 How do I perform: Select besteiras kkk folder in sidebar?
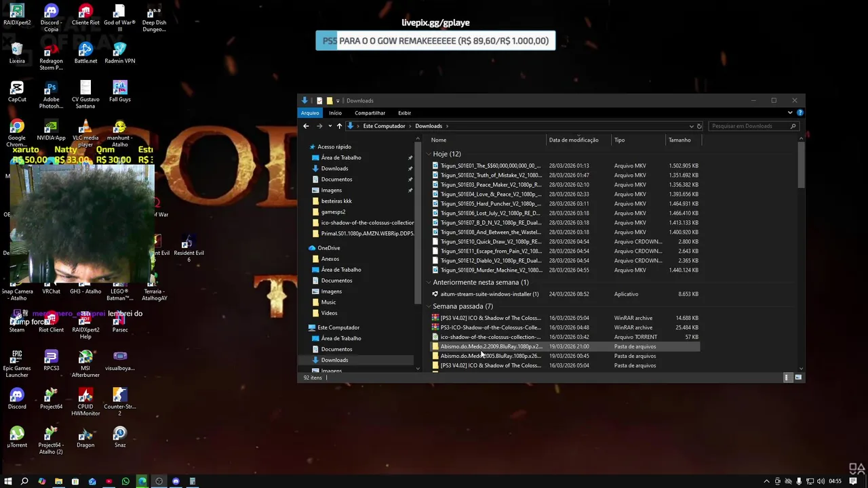click(x=336, y=201)
